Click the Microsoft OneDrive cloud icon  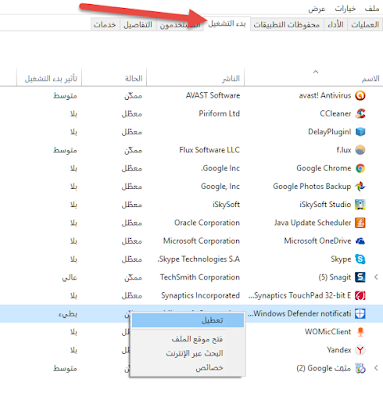360,241
